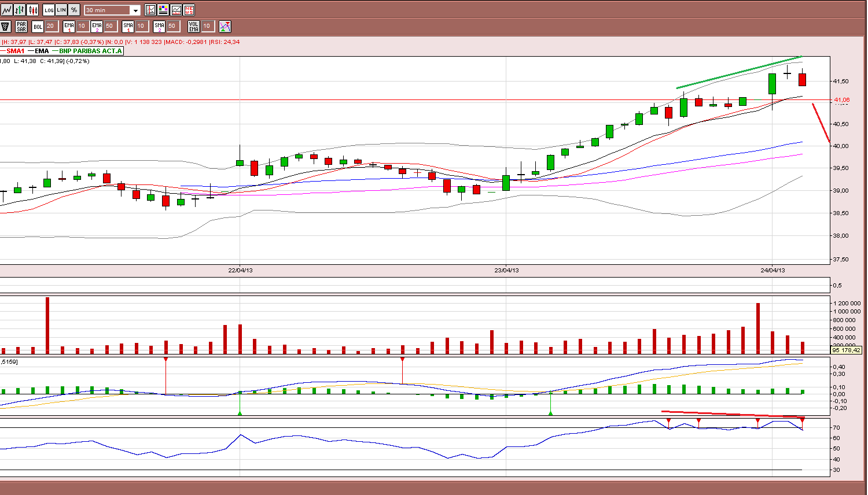Open the 30 min timeframe dropdown
Image resolution: width=868 pixels, height=495 pixels.
(112, 10)
